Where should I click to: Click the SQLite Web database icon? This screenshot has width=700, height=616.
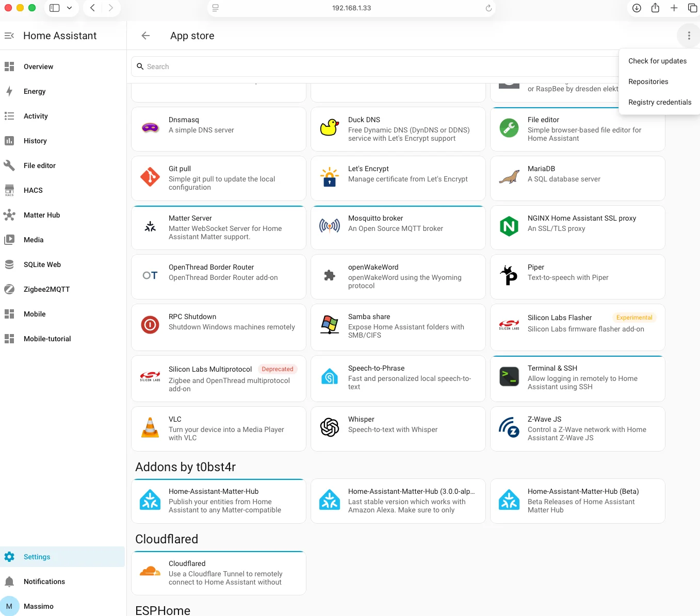[9, 264]
